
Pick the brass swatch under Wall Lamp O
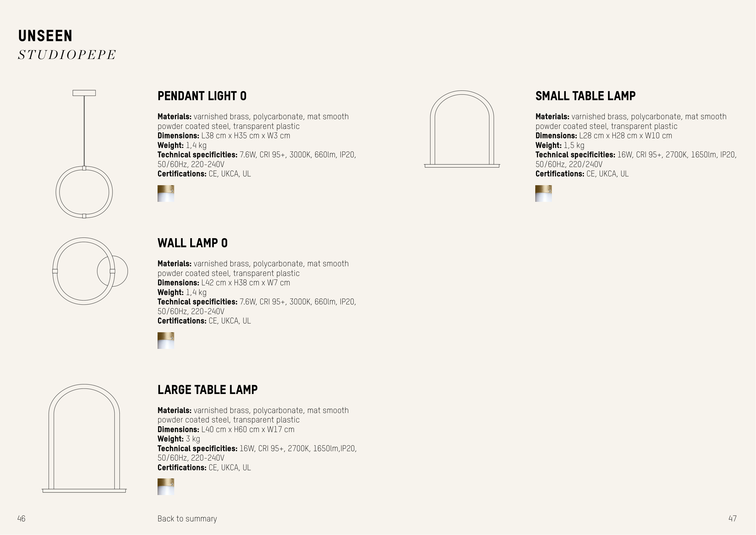point(166,340)
